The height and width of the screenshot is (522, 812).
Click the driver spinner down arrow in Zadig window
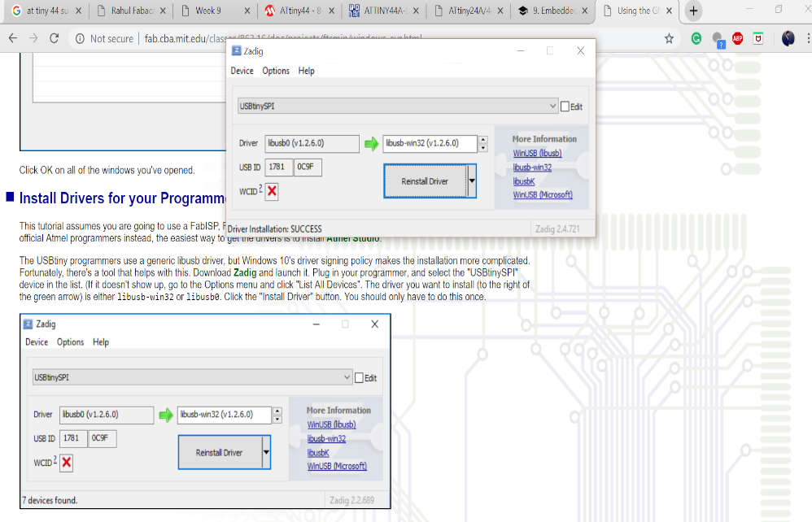pyautogui.click(x=482, y=148)
